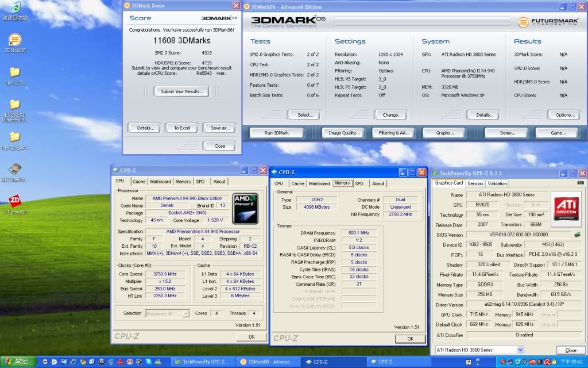Open Image Quality in 3DMark06

click(344, 133)
